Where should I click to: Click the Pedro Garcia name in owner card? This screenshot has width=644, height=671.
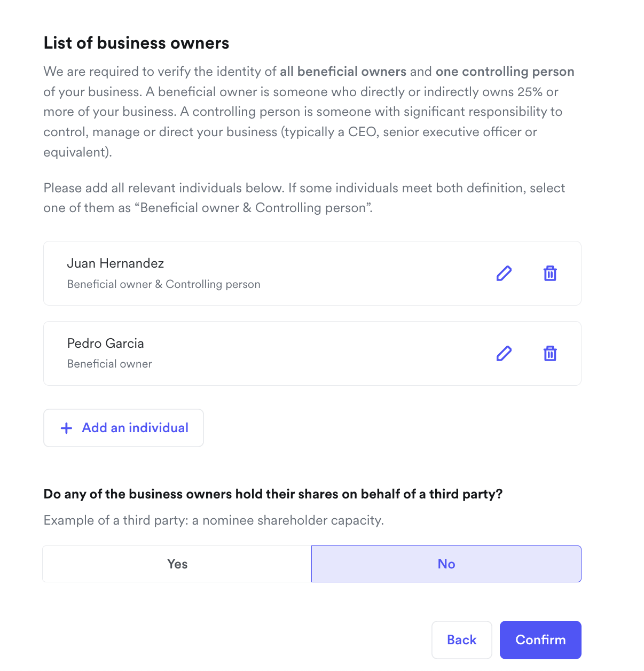106,344
